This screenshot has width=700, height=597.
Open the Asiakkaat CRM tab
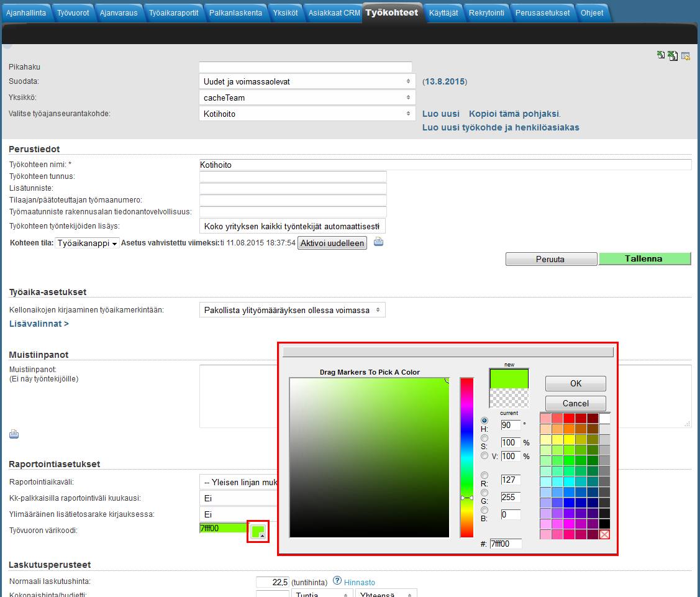tap(334, 12)
